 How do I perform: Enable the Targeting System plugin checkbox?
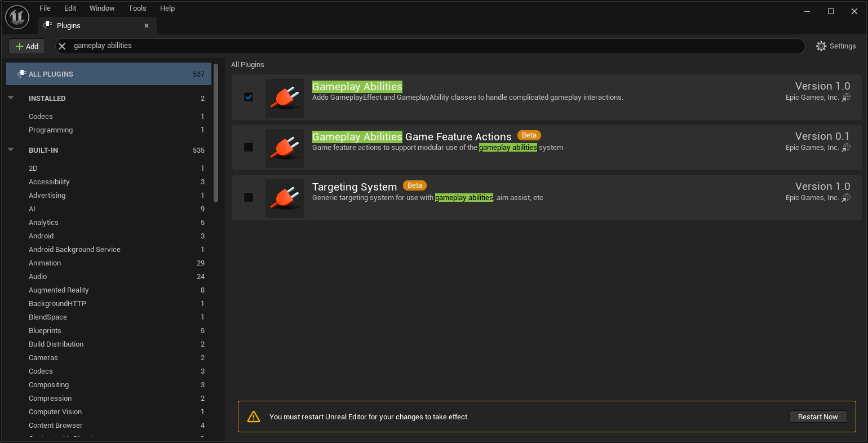point(249,197)
